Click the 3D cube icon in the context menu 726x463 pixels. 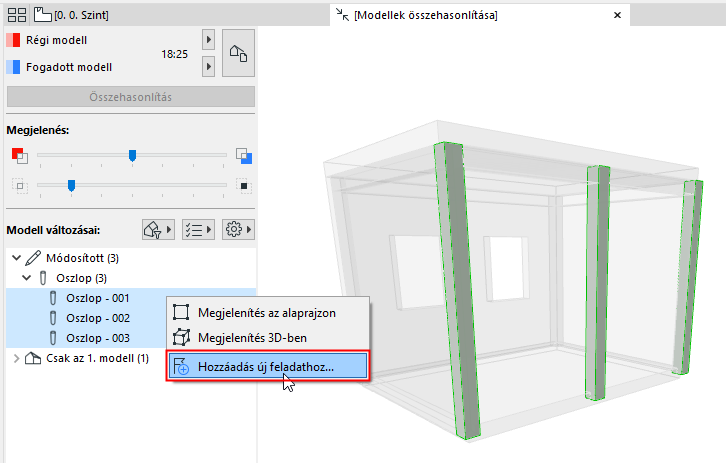pyautogui.click(x=181, y=338)
